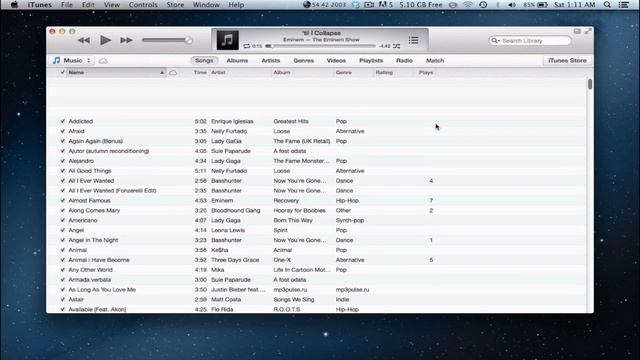
Task: Enter full screen mode icon
Action: tap(588, 31)
